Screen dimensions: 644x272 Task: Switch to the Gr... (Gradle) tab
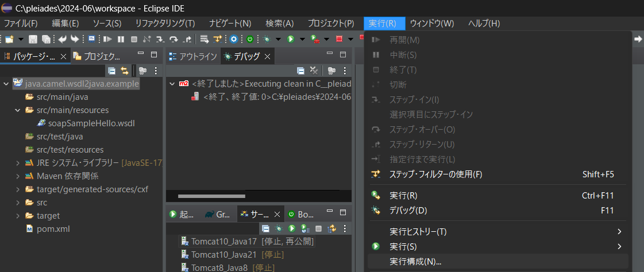point(218,214)
